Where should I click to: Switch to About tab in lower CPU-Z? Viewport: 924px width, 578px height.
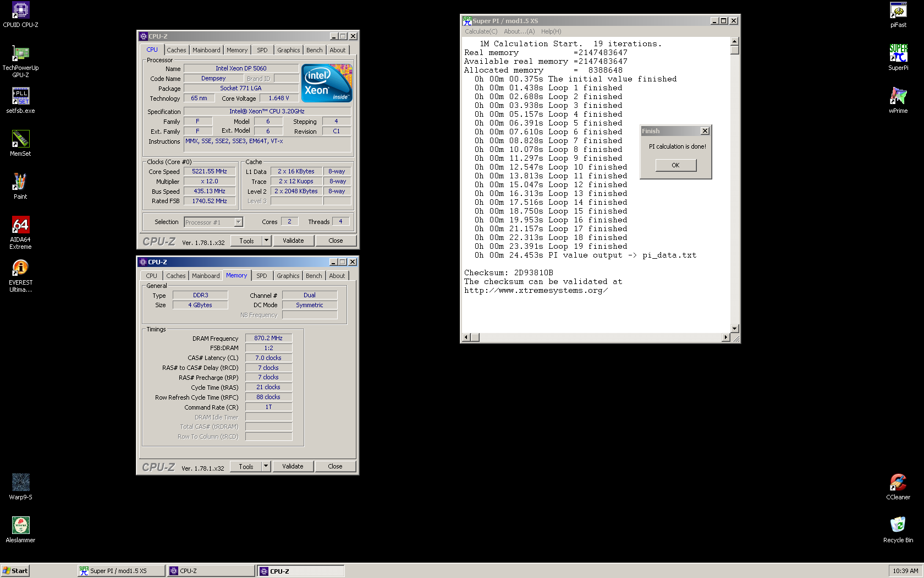click(337, 276)
